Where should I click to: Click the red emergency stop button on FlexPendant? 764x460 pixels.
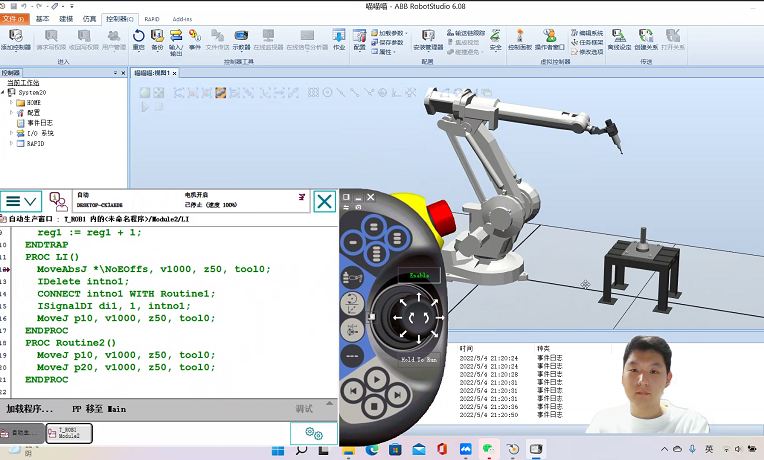441,218
